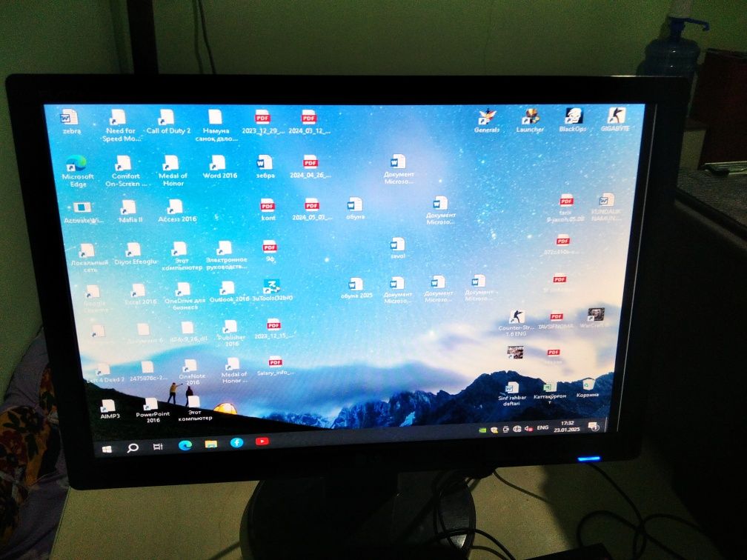Open the kont PDF file
This screenshot has height=560, width=747.
point(268,210)
